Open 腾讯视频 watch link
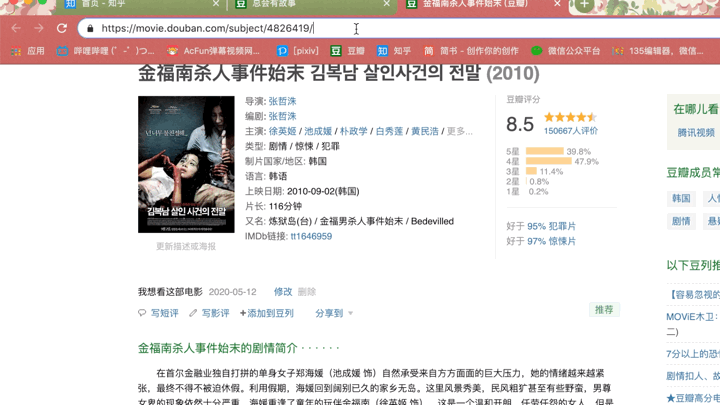Viewport: 720px width, 405px height. [696, 133]
